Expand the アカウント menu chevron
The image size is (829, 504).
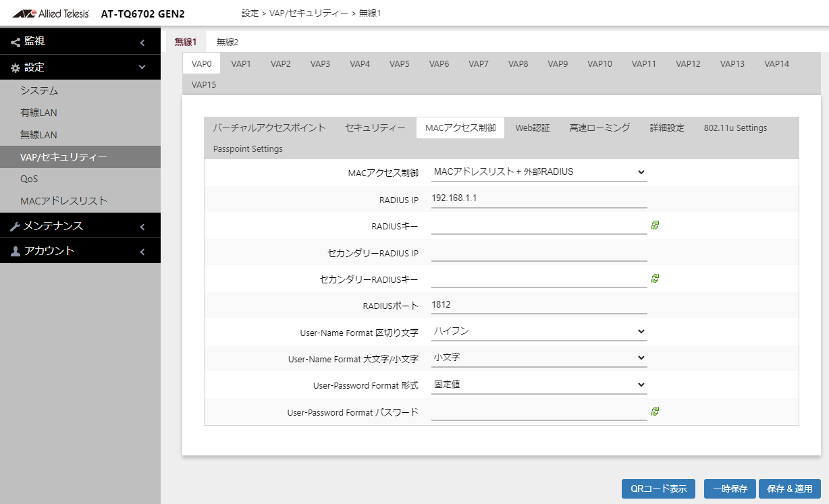coord(142,252)
